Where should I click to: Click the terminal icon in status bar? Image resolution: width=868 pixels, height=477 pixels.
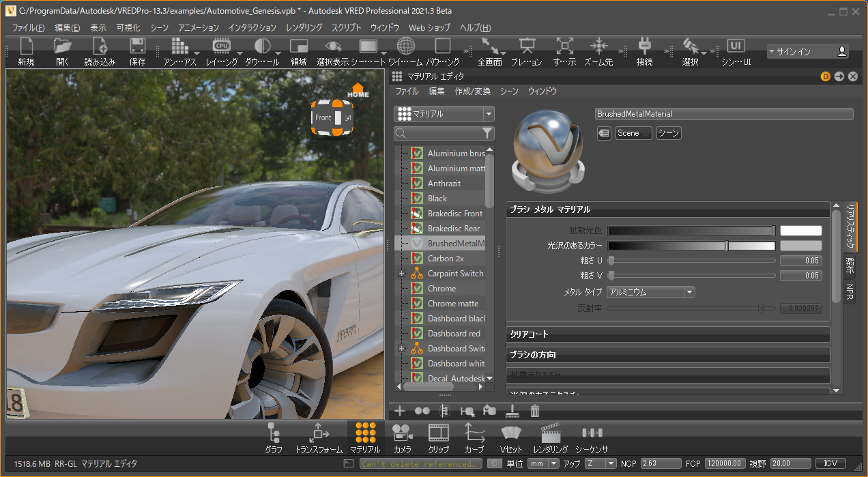point(348,463)
